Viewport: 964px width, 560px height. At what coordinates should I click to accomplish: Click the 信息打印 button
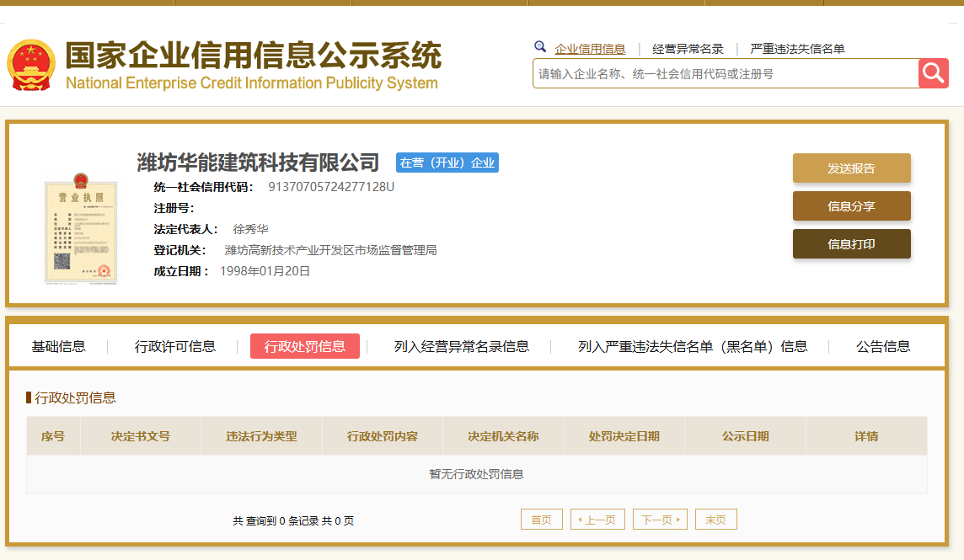click(x=851, y=244)
